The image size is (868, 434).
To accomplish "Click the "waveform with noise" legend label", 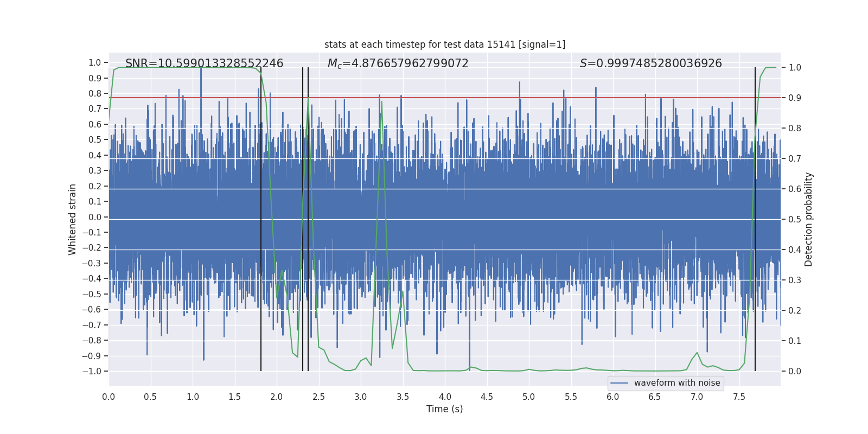I will click(x=676, y=383).
